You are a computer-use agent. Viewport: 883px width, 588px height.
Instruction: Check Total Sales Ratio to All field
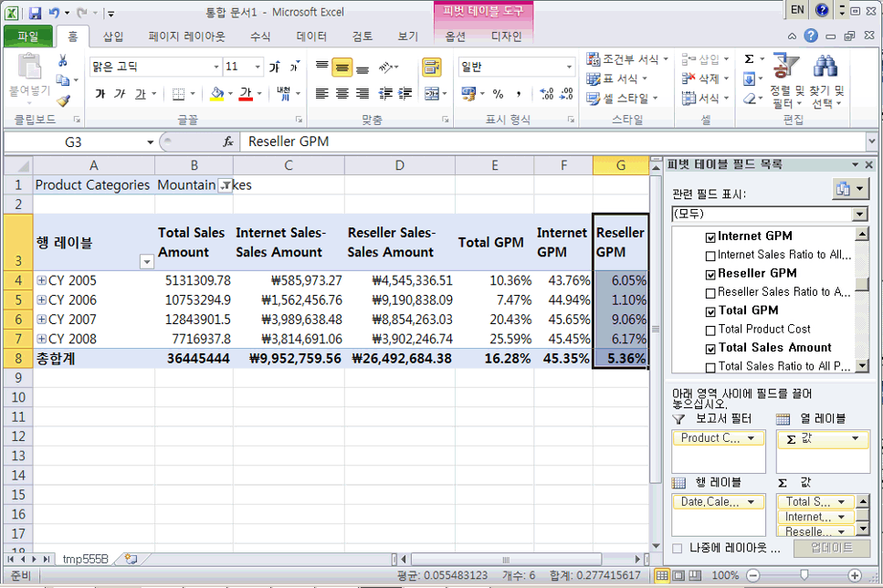pos(710,367)
